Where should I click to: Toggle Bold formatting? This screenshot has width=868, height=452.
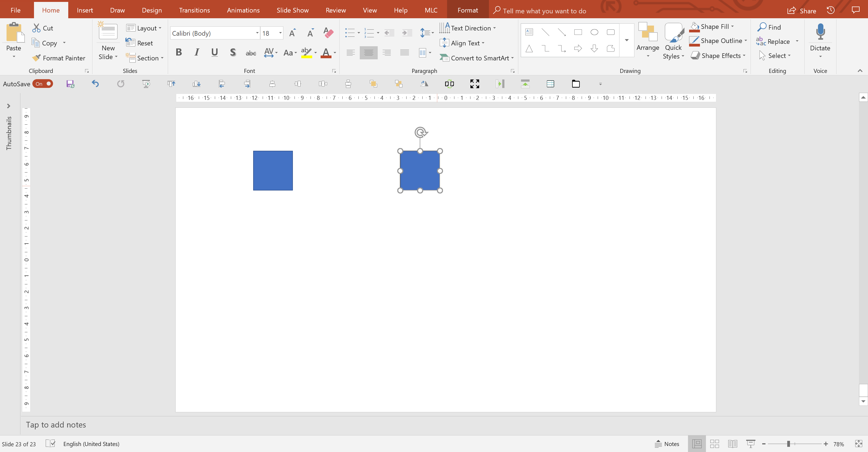179,52
